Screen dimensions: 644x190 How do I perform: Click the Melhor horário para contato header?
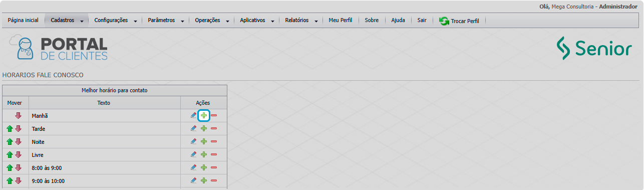[115, 91]
